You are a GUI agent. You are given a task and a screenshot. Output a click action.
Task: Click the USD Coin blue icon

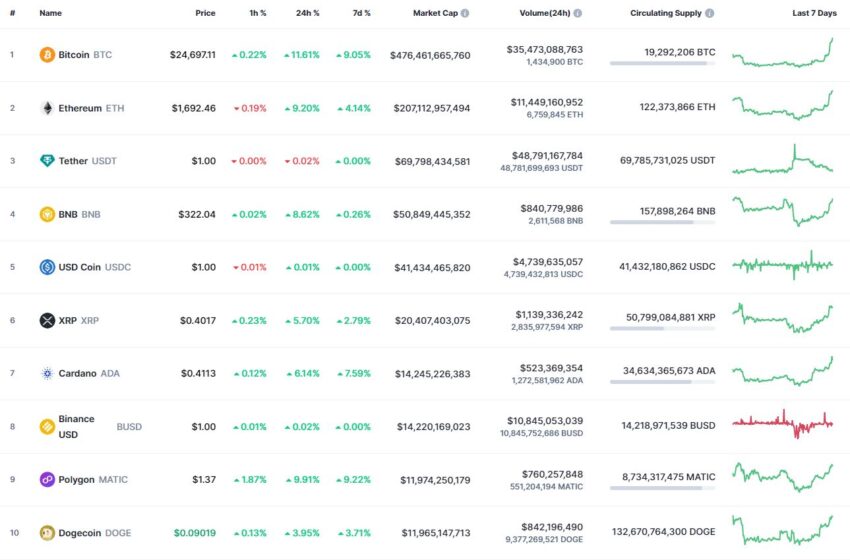pos(47,267)
